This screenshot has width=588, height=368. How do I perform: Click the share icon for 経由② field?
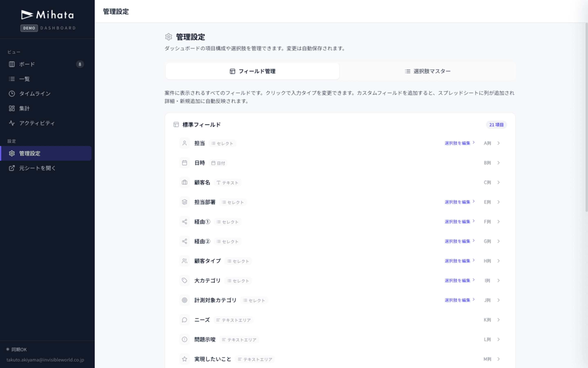[x=184, y=241]
